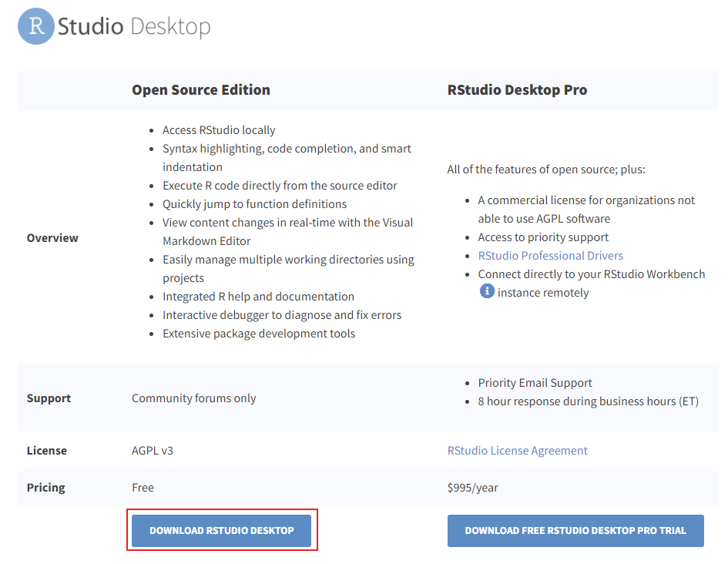The image size is (728, 564).
Task: Click the 'Overview' row label
Action: (52, 238)
